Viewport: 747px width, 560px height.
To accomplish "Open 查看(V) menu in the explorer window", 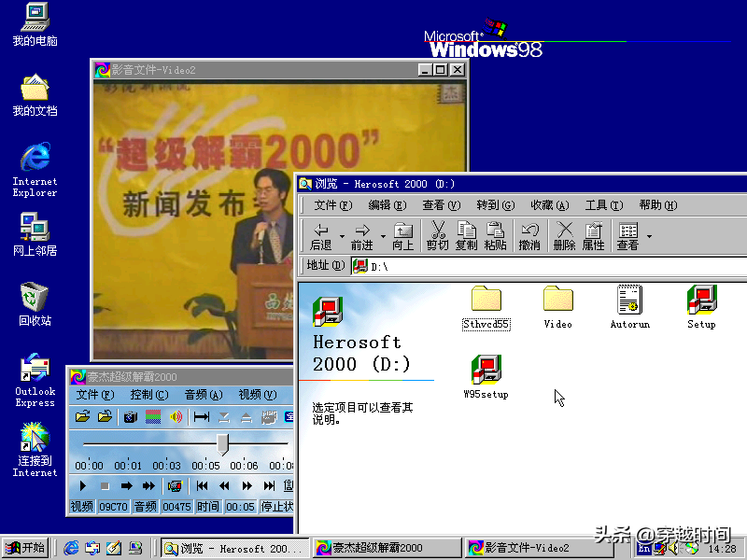I will [x=441, y=205].
